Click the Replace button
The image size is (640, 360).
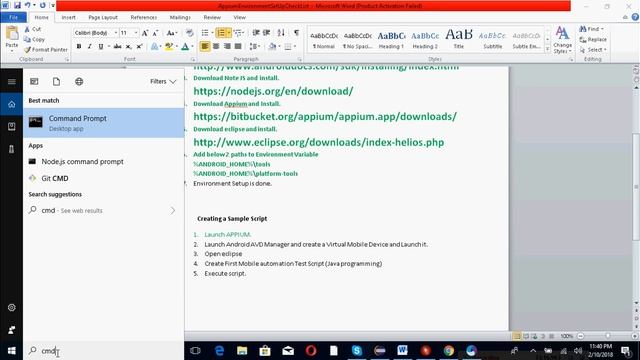pos(593,39)
